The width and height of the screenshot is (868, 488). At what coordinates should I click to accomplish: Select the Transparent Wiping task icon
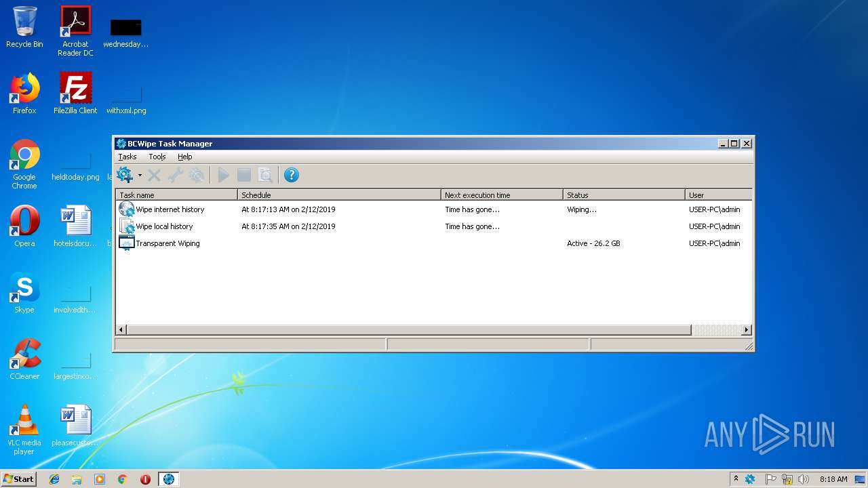[126, 243]
